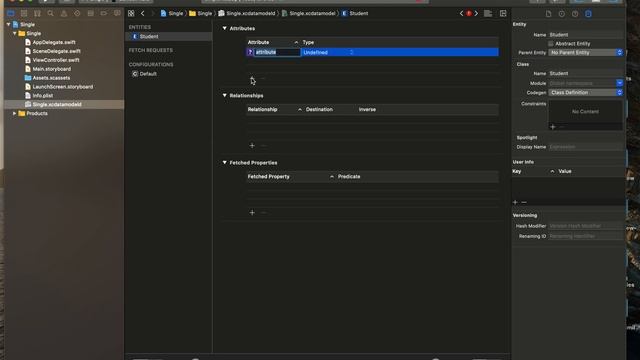Click the Destination column header
This screenshot has width=640, height=360.
[319, 109]
